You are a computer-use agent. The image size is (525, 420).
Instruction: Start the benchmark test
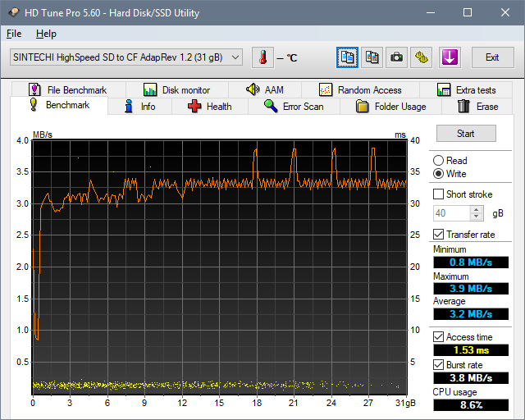coord(466,134)
